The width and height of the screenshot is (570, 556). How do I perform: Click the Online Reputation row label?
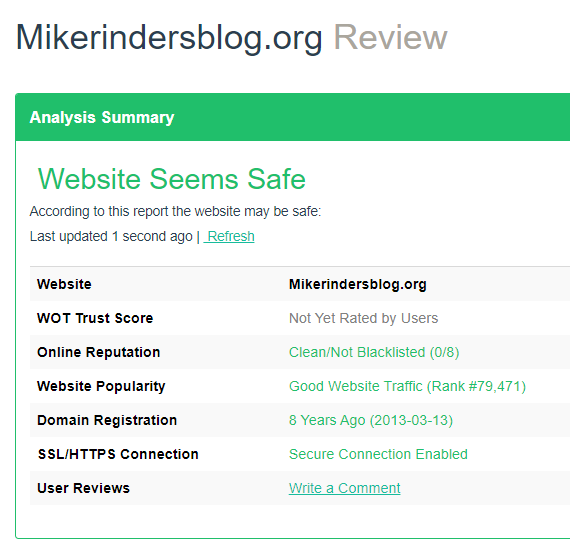(99, 352)
